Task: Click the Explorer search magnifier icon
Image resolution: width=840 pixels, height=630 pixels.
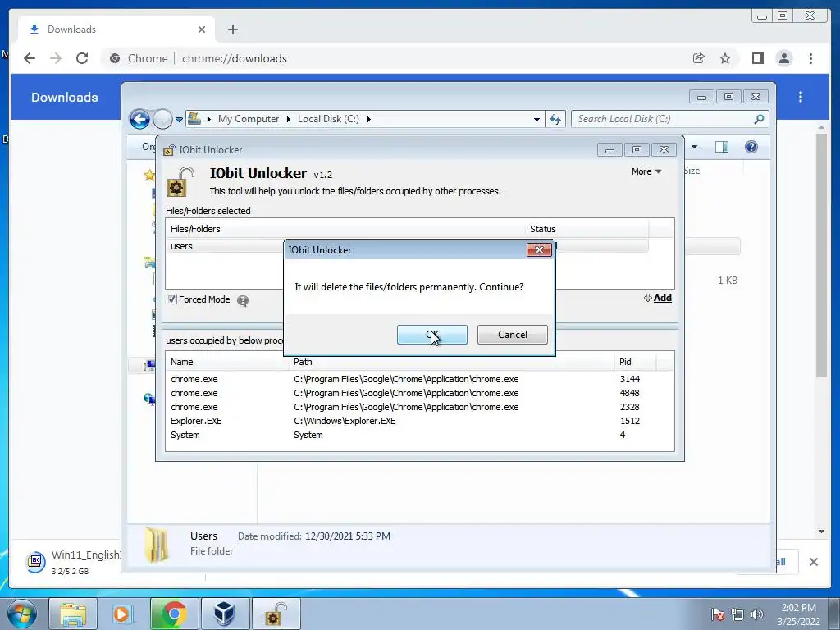Action: [x=759, y=119]
